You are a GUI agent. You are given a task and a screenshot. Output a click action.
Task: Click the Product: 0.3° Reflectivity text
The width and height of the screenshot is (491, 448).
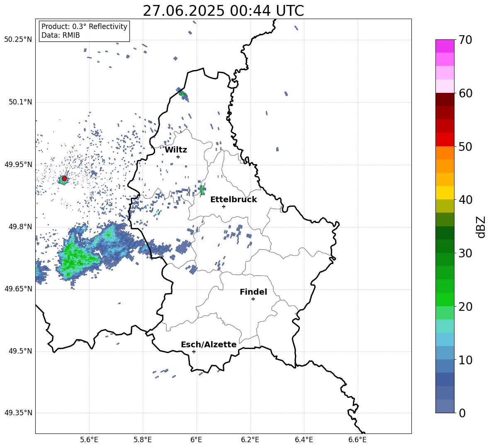(84, 27)
